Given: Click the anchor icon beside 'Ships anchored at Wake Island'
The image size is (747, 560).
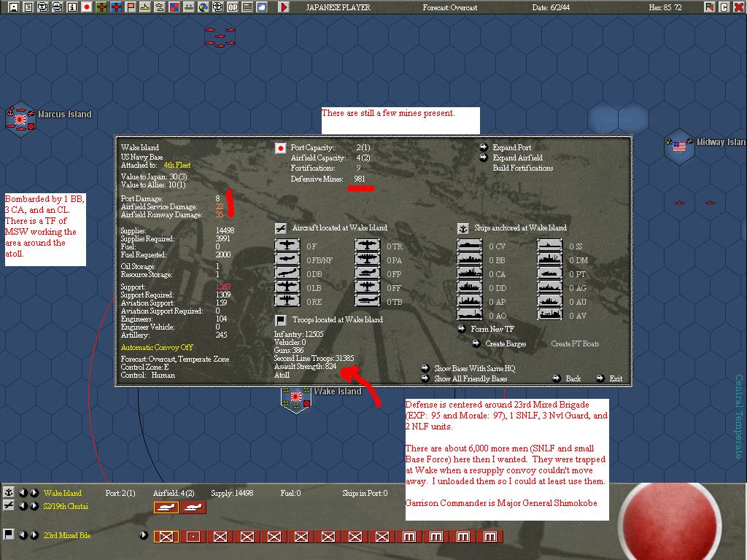Looking at the screenshot, I should [x=462, y=228].
